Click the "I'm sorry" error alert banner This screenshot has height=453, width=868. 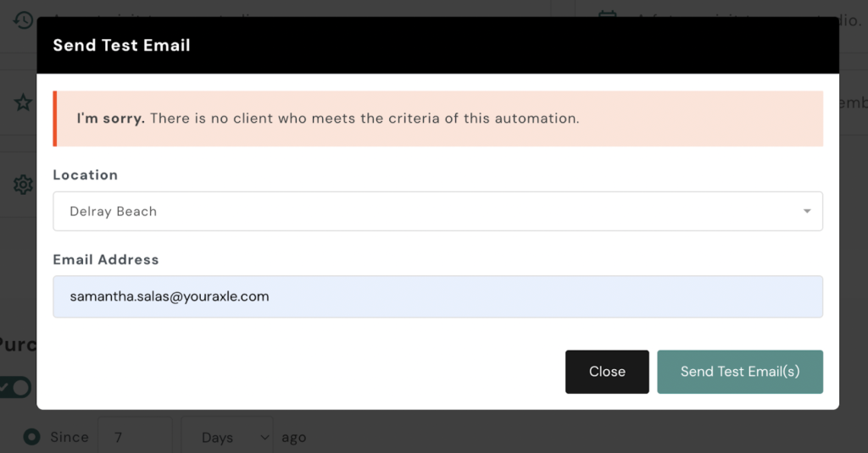tap(437, 119)
